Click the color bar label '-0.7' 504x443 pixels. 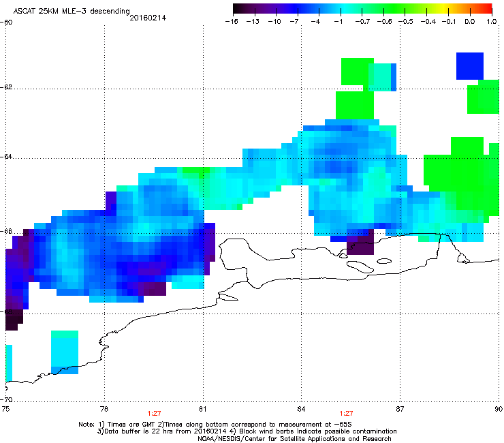(362, 22)
